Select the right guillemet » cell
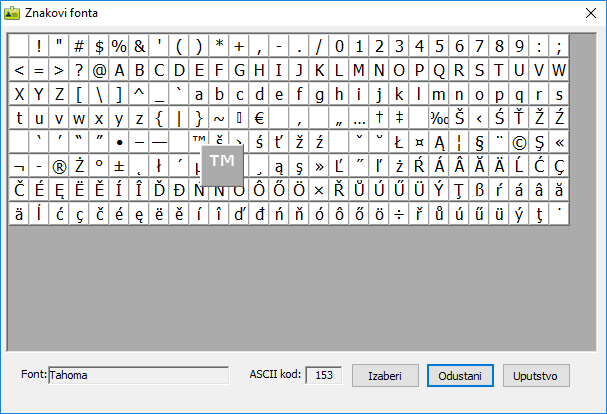Viewport: 607px width, 414px height. coord(318,166)
